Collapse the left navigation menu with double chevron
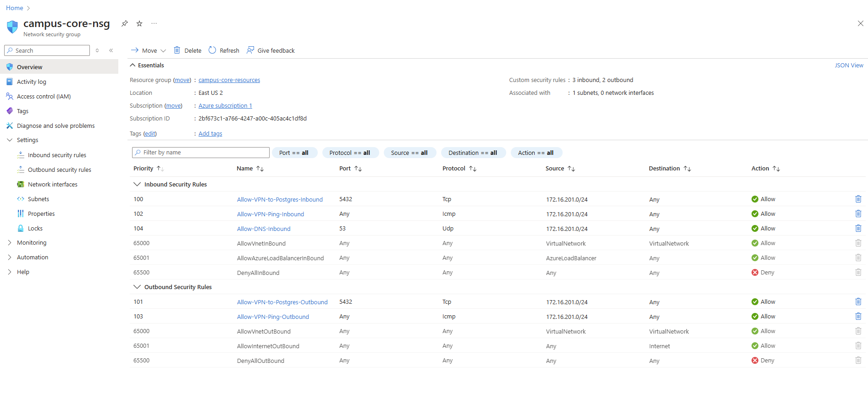The height and width of the screenshot is (400, 868). [111, 50]
